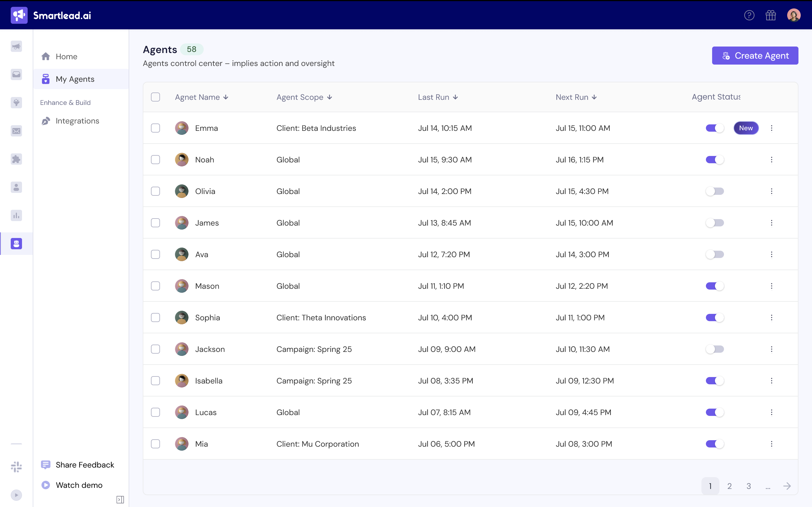This screenshot has height=507, width=812.
Task: Click the Smartlead.ai logo
Action: pyautogui.click(x=51, y=16)
